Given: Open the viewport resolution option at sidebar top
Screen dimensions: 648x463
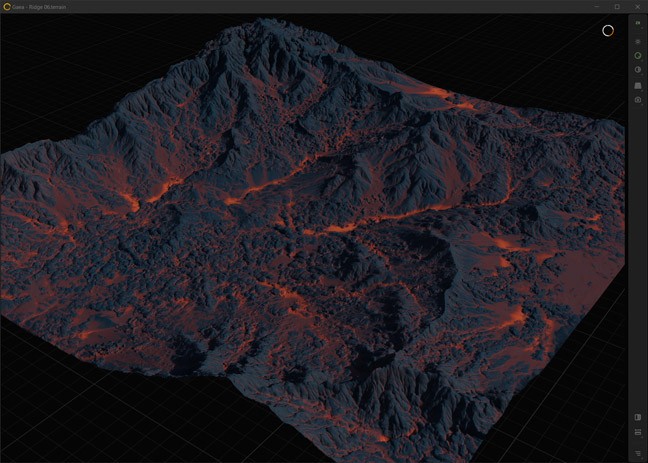Looking at the screenshot, I should pyautogui.click(x=638, y=22).
